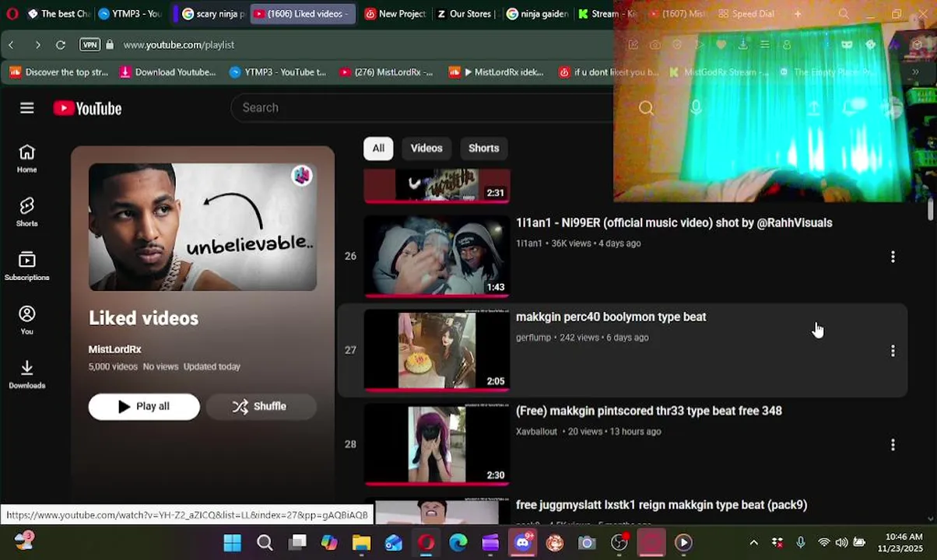Launch Copilot from the taskbar
Viewport: 937px width, 560px height.
329,543
